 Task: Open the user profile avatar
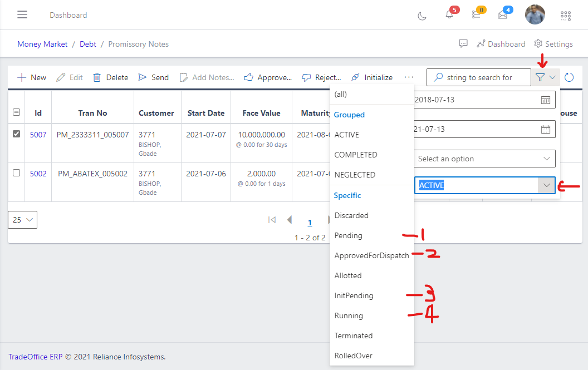coord(535,15)
